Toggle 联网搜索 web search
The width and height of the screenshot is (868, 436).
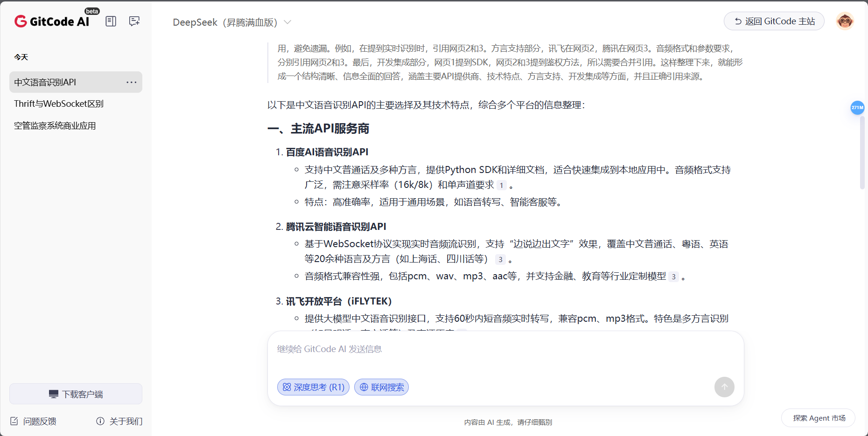coord(381,387)
